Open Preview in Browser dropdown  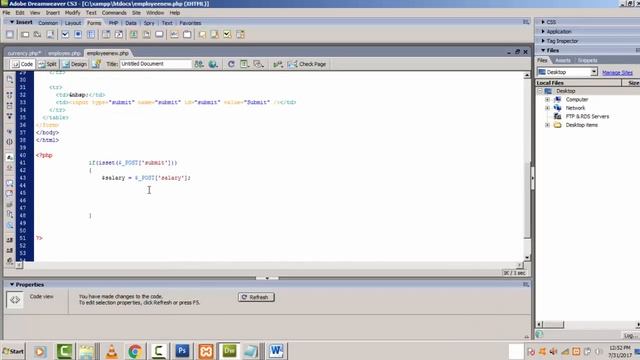pos(213,64)
